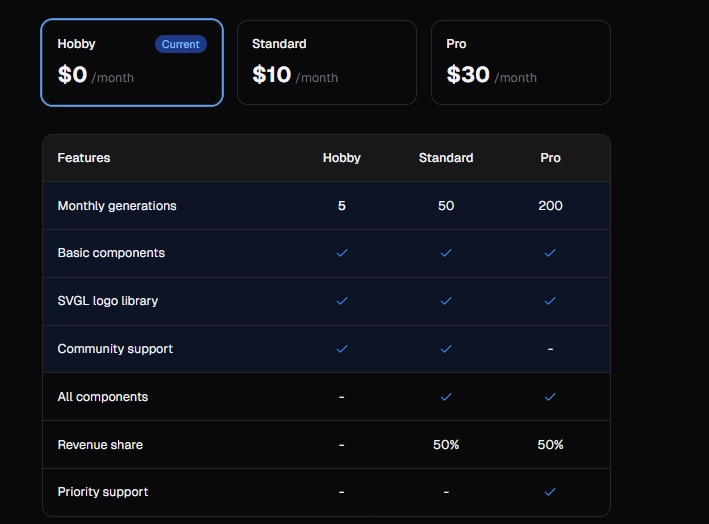Click Hobby checkmark for Basic components

coord(342,253)
